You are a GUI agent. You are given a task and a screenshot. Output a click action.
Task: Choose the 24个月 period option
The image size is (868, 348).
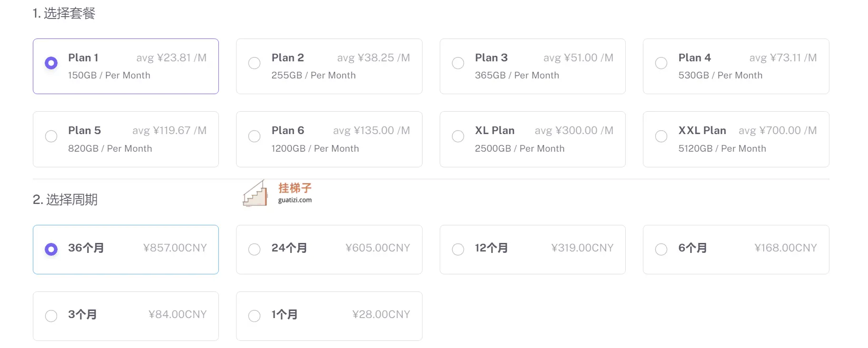click(x=255, y=249)
